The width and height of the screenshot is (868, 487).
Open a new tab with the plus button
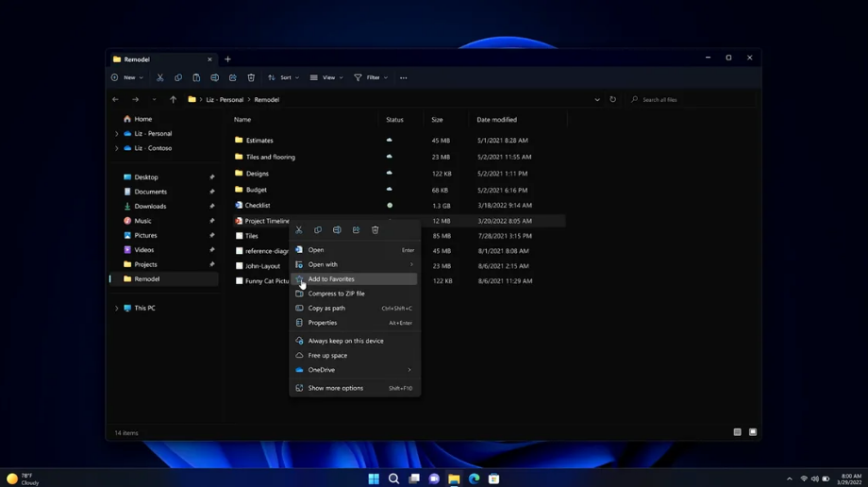click(x=227, y=59)
